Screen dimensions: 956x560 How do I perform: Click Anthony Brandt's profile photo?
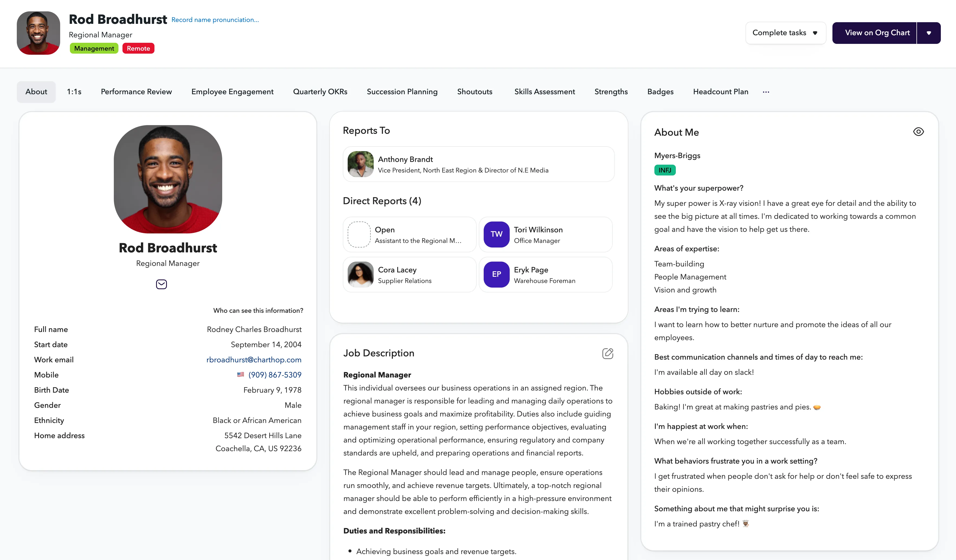360,164
